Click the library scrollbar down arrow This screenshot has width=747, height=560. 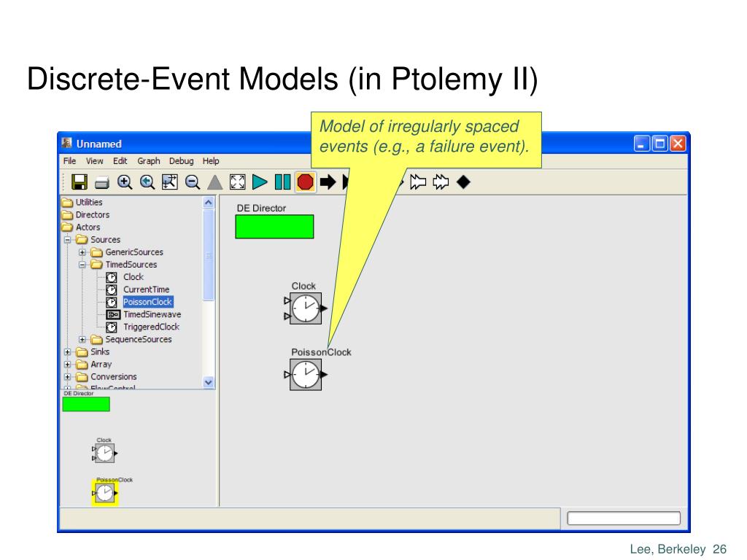(208, 382)
